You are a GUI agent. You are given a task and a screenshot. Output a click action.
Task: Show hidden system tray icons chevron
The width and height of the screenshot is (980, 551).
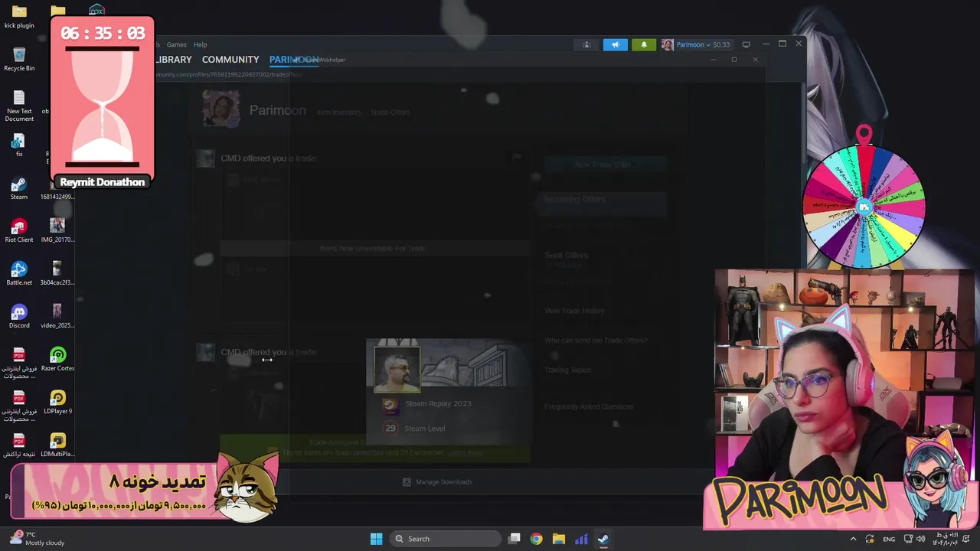[854, 539]
